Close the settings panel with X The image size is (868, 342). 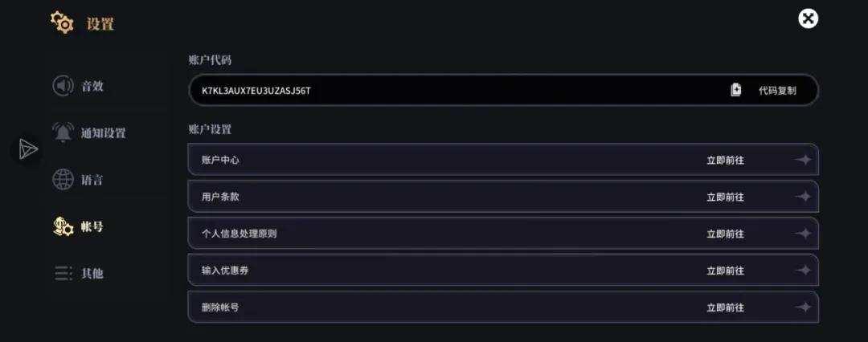[x=809, y=18]
